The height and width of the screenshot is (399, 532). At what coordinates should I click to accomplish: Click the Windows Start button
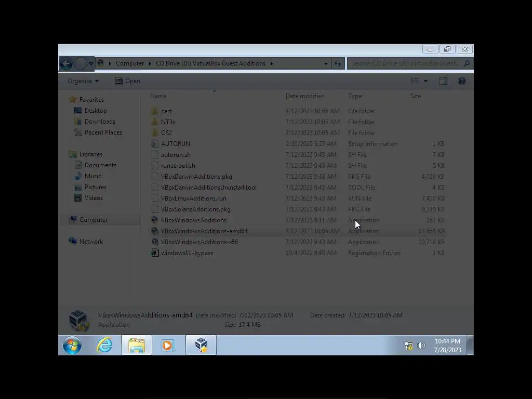72,345
